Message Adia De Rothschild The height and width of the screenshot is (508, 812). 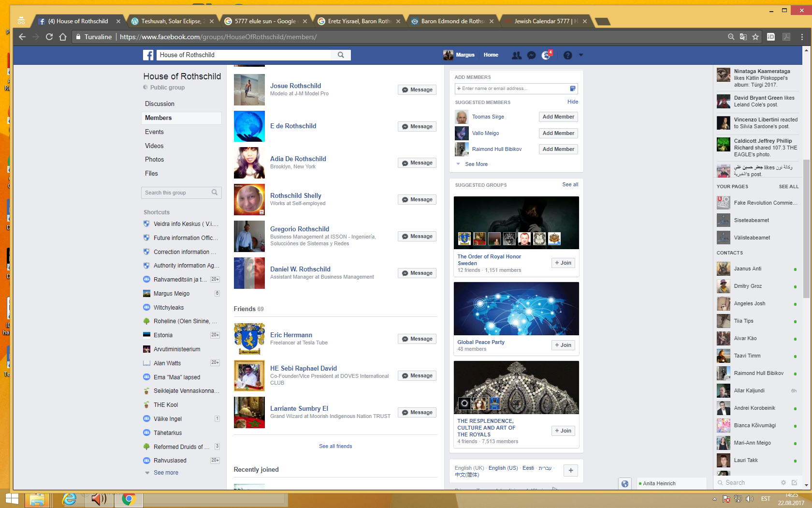(417, 163)
